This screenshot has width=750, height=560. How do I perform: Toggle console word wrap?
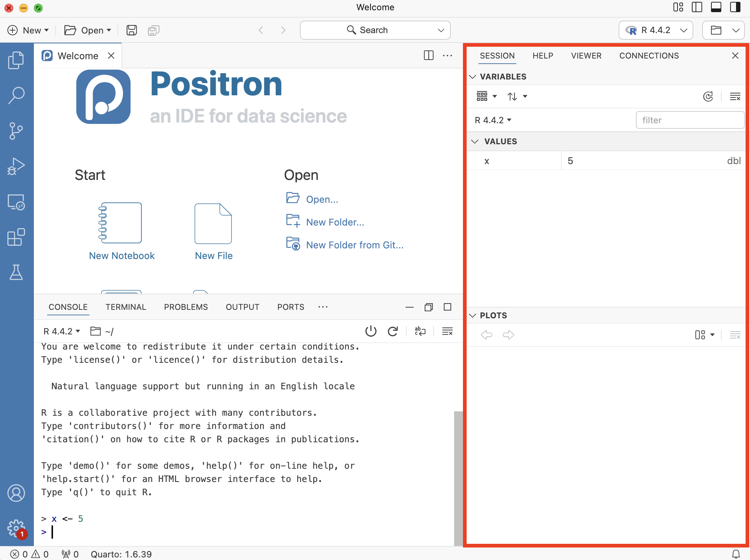[420, 332]
